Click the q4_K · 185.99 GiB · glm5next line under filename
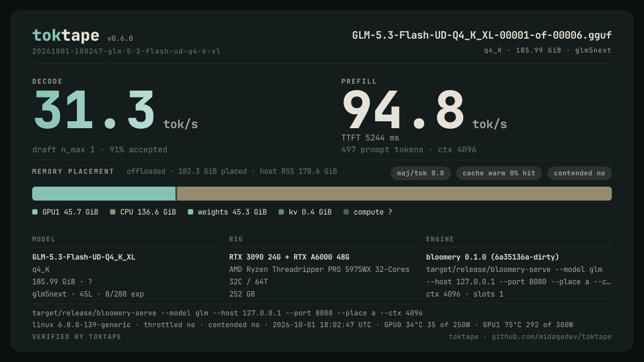Viewport: 644px width, 362px height. point(547,50)
